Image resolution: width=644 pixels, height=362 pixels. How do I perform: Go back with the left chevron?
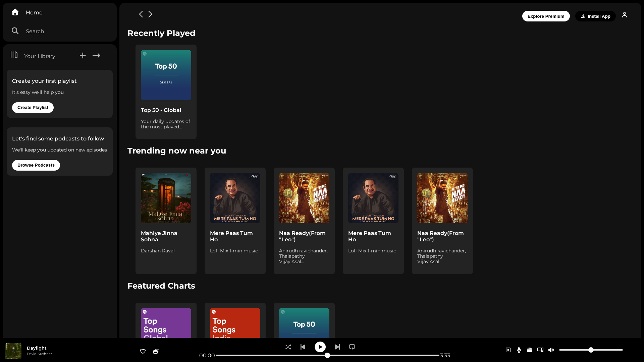coord(141,14)
